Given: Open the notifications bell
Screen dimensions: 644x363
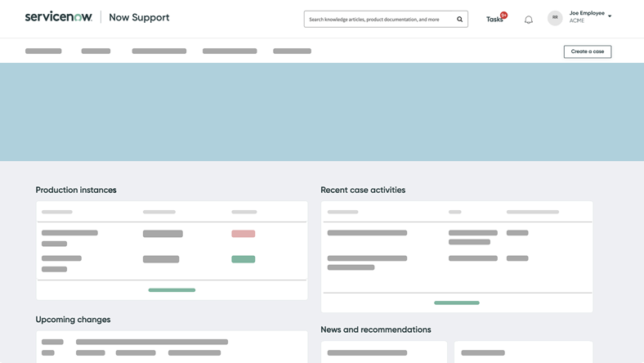Looking at the screenshot, I should point(529,20).
